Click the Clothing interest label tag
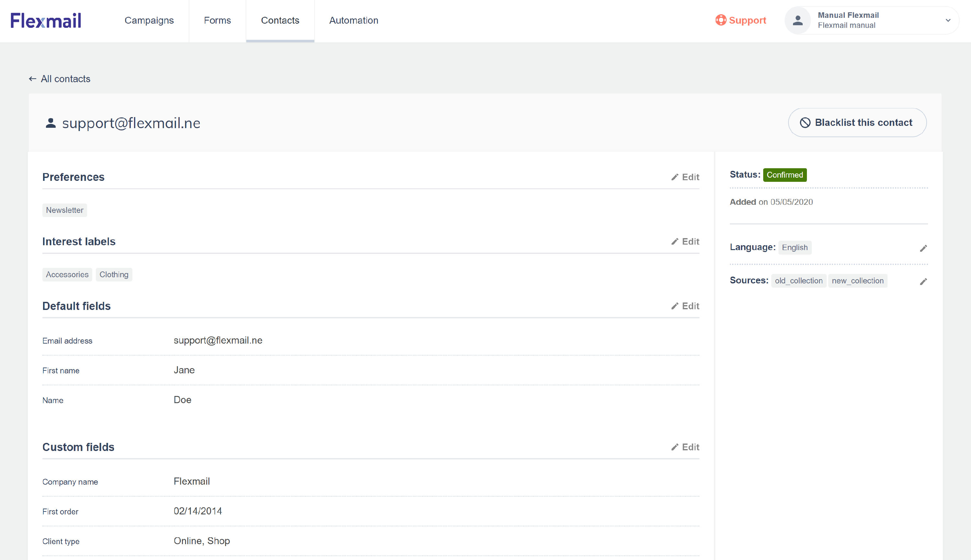 click(x=114, y=275)
